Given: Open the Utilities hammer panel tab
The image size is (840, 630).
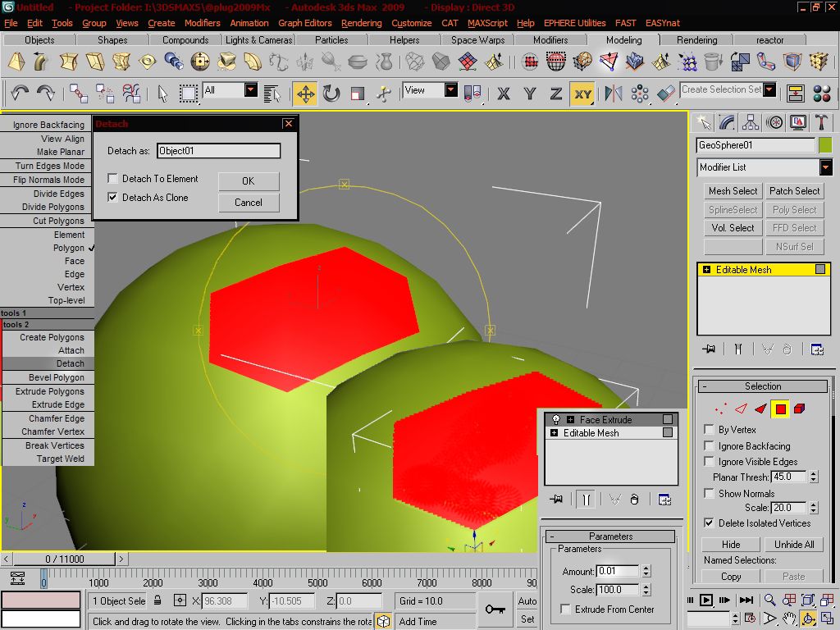Looking at the screenshot, I should pos(821,123).
